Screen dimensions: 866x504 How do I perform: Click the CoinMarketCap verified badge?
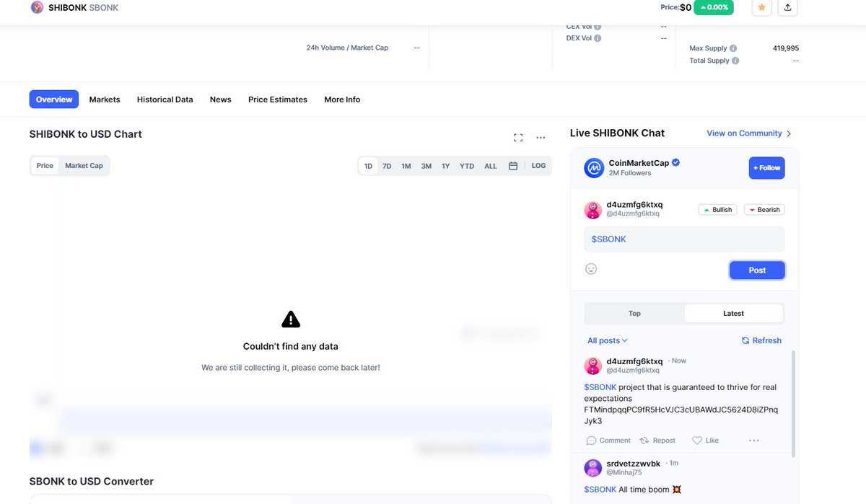click(676, 163)
